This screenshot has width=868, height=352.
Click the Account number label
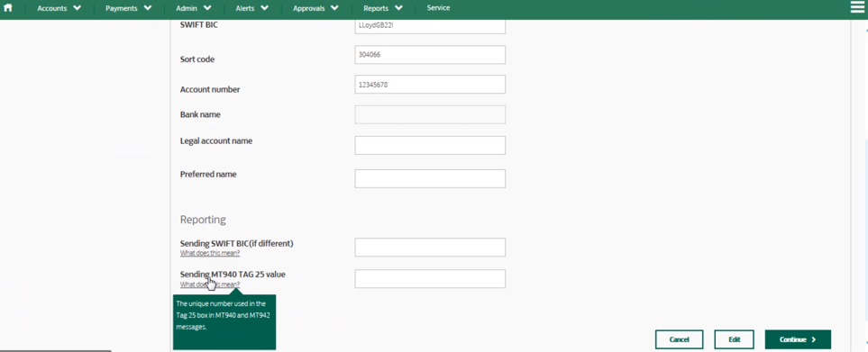(x=210, y=89)
